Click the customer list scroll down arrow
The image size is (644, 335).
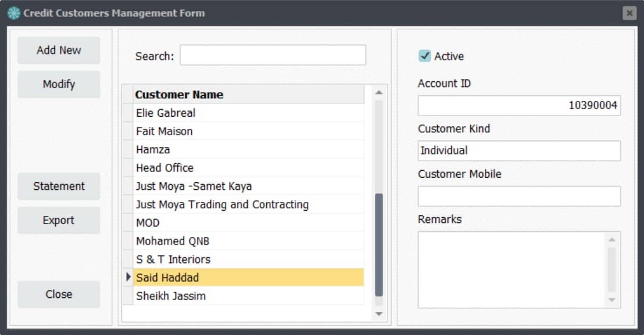click(x=379, y=314)
